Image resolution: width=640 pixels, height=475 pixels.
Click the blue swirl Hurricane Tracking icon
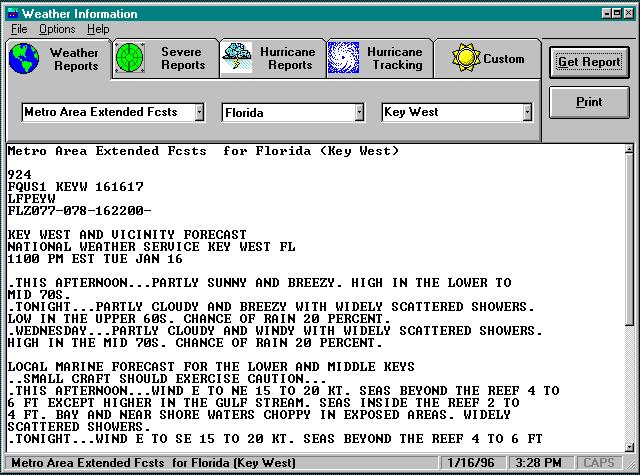click(x=343, y=58)
